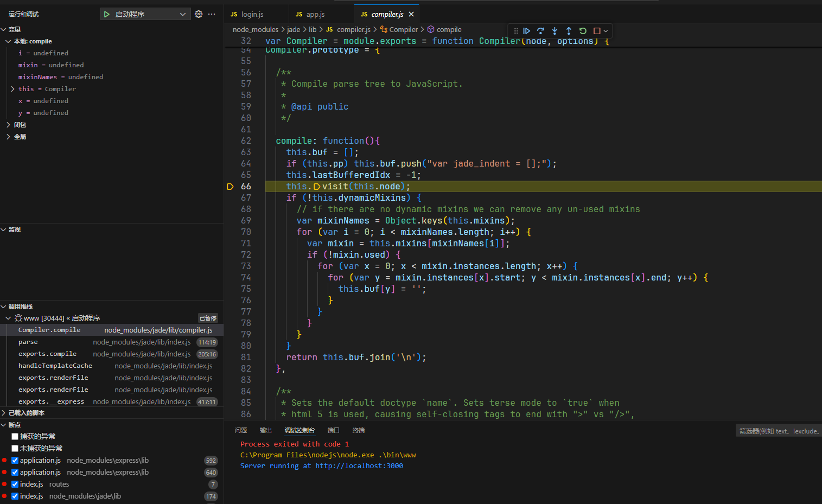The image size is (822, 504).
Task: Expand the 'this = Compiler' variable
Action: click(x=12, y=89)
